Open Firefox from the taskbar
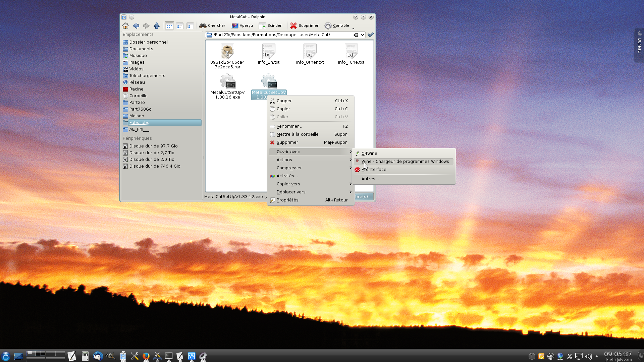 click(x=146, y=356)
